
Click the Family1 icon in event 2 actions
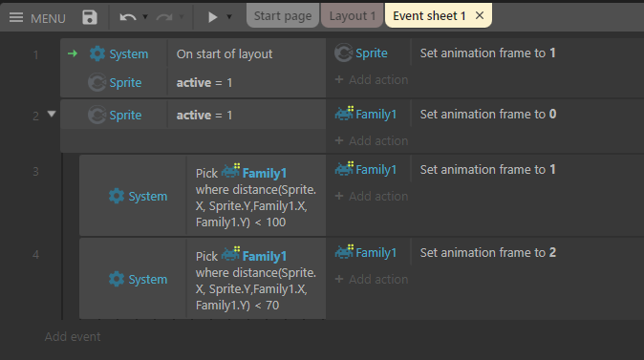coord(344,114)
